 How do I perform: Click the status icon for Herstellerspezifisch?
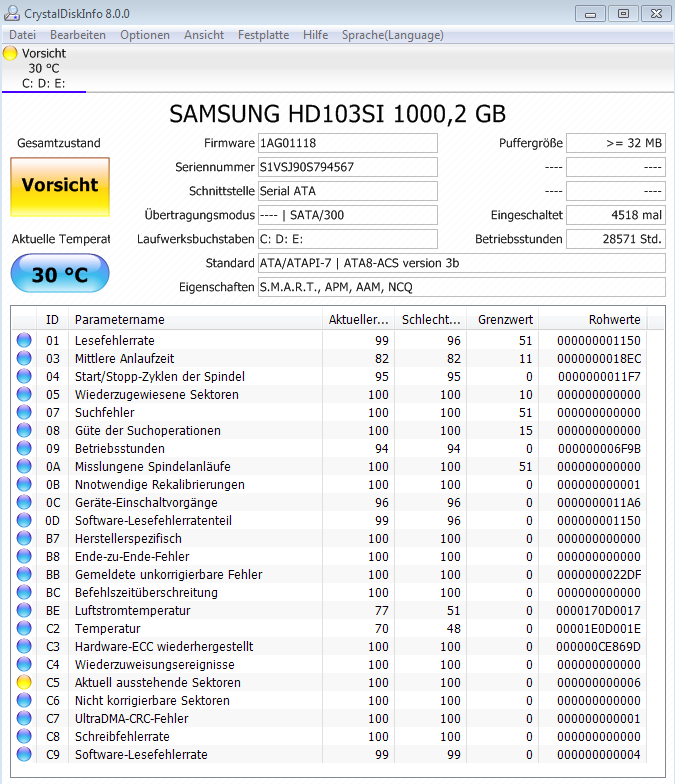(x=24, y=538)
